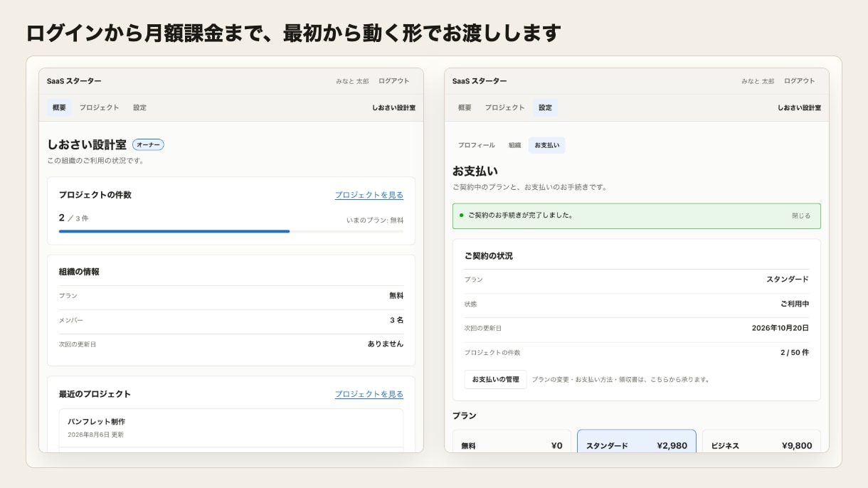Viewport: 868px width, 488px height.
Task: Click ありません next renewal value
Action: tap(386, 344)
